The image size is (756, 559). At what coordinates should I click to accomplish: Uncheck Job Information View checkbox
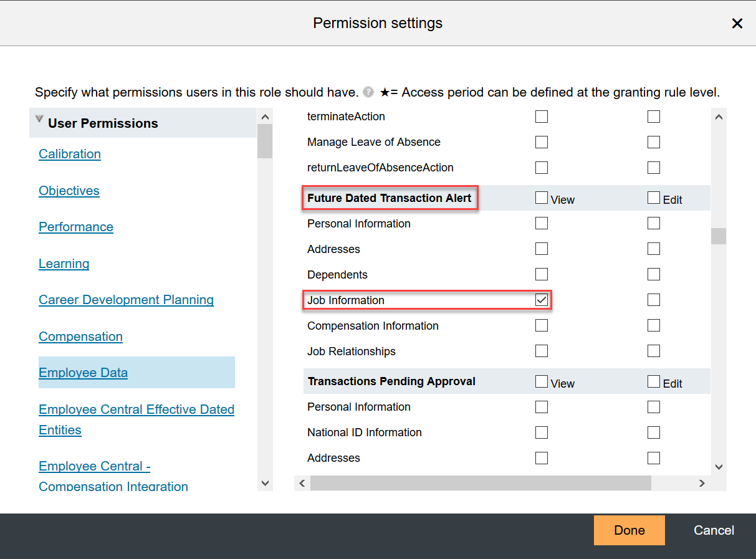coord(542,300)
